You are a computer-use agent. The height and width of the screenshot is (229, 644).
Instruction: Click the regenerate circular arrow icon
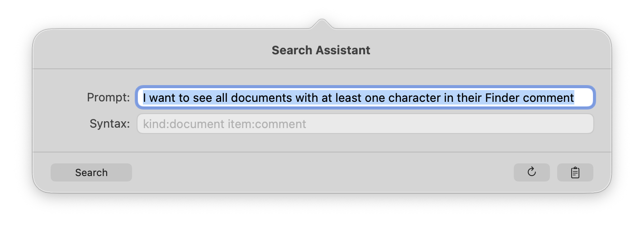[532, 172]
